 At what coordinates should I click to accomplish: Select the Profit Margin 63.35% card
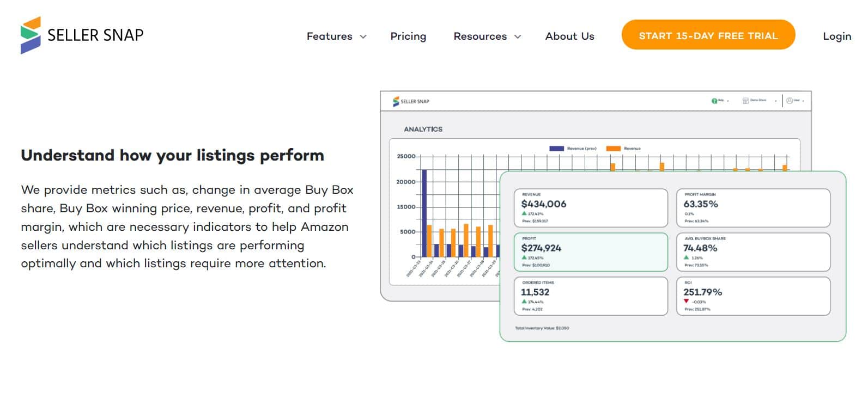click(753, 208)
